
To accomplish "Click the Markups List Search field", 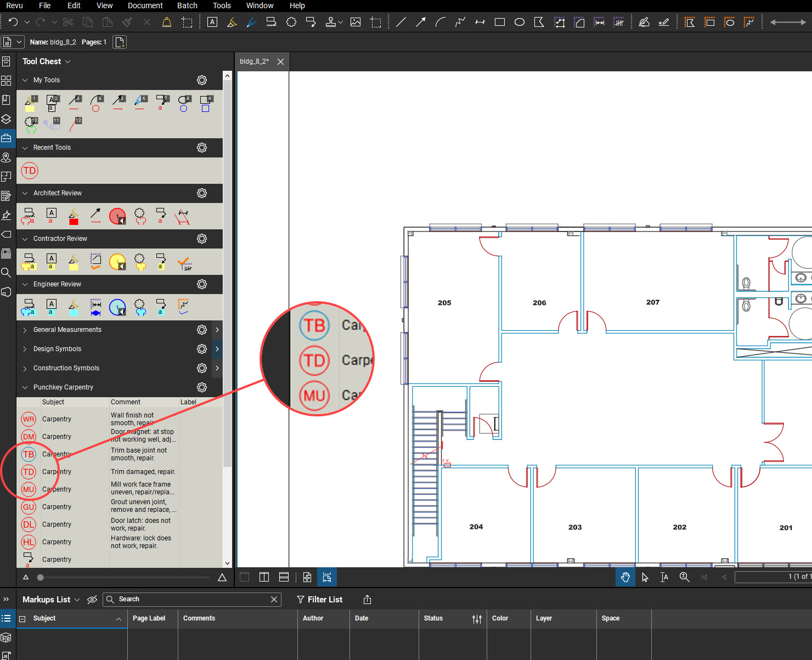I will [x=193, y=599].
